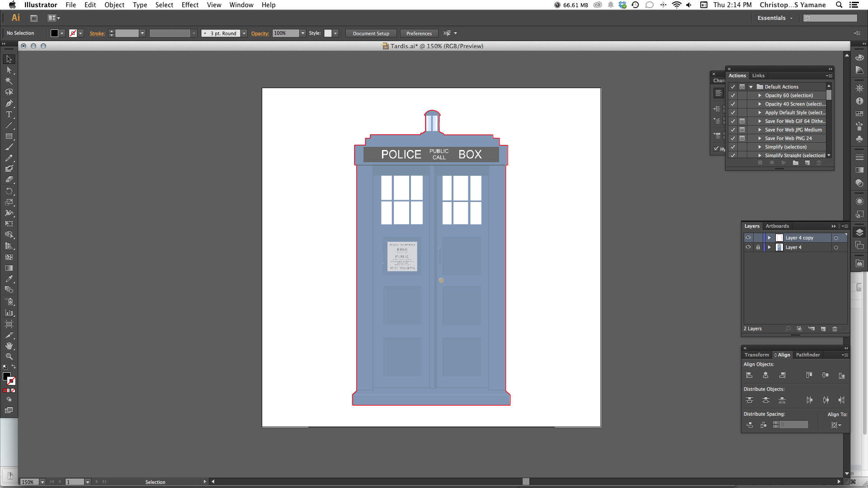This screenshot has height=488, width=868.
Task: Toggle checkmark for Apply Default Style action
Action: pos(732,113)
